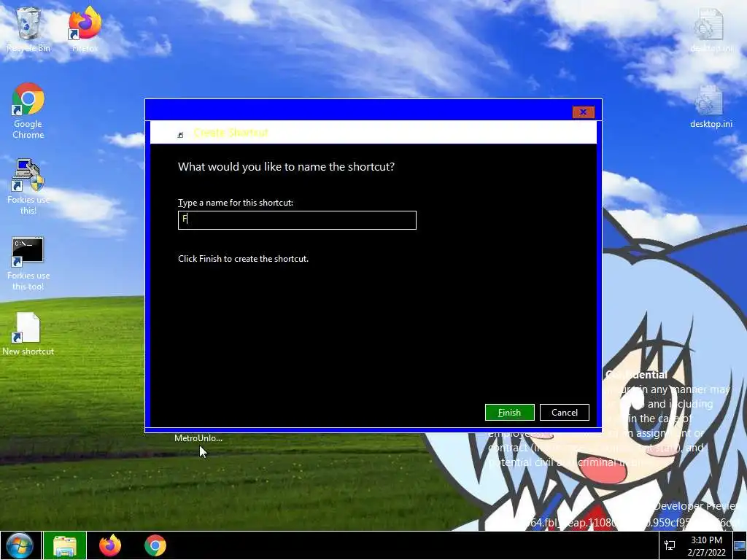Viewport: 747px width, 560px height.
Task: Select the 'Forkies use this!' computer shortcut
Action: tap(28, 187)
